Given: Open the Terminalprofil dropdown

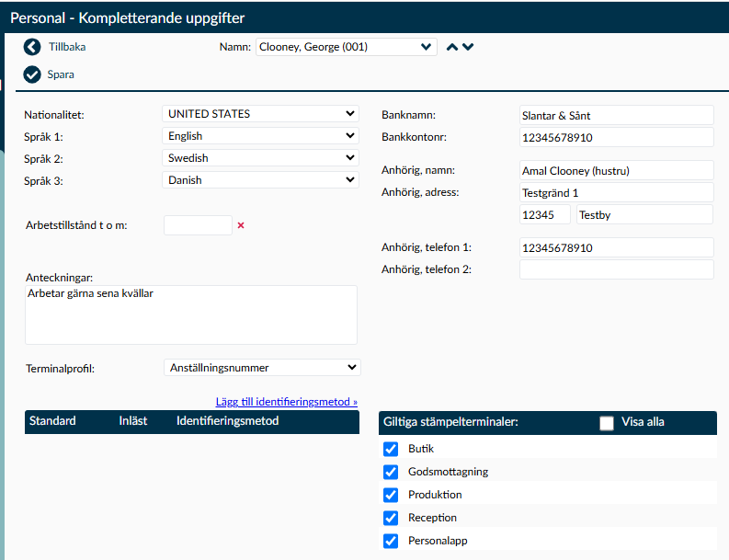Looking at the screenshot, I should coord(262,368).
